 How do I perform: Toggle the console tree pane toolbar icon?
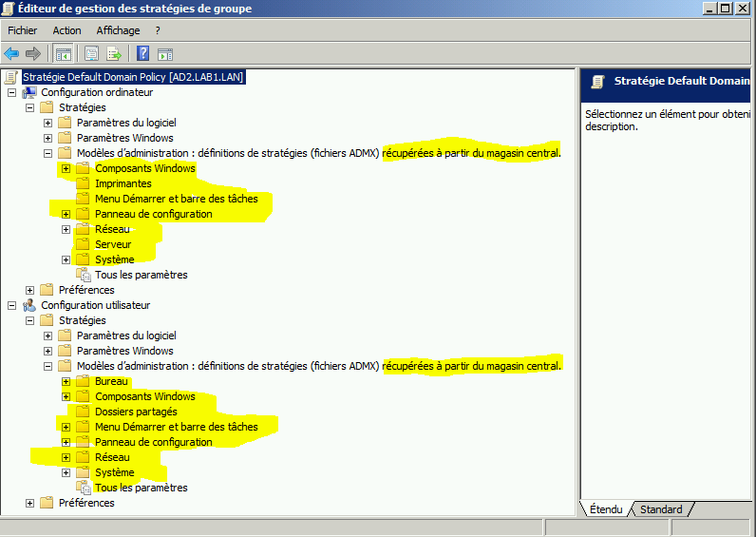64,53
